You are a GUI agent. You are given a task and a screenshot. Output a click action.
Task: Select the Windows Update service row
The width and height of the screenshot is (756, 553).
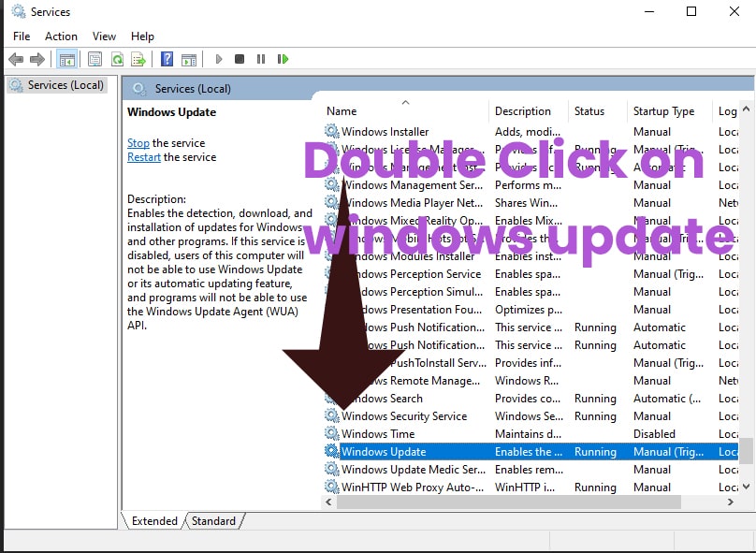[384, 451]
